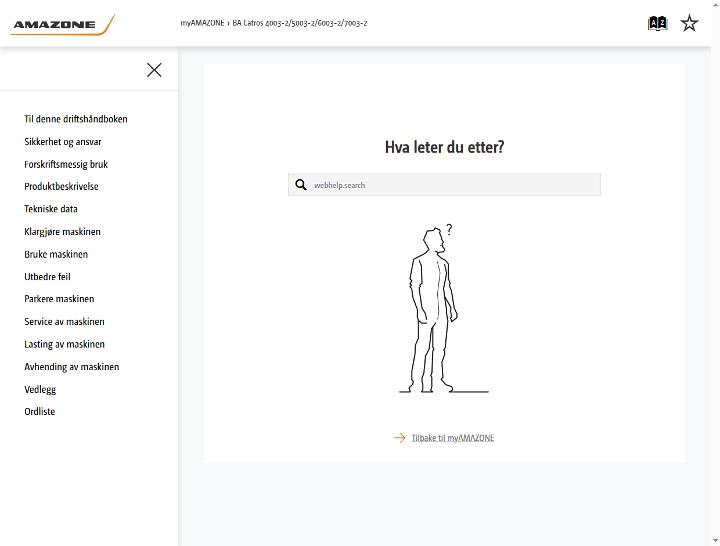Click the favorites star icon
Image resolution: width=720 pixels, height=546 pixels.
coord(689,23)
